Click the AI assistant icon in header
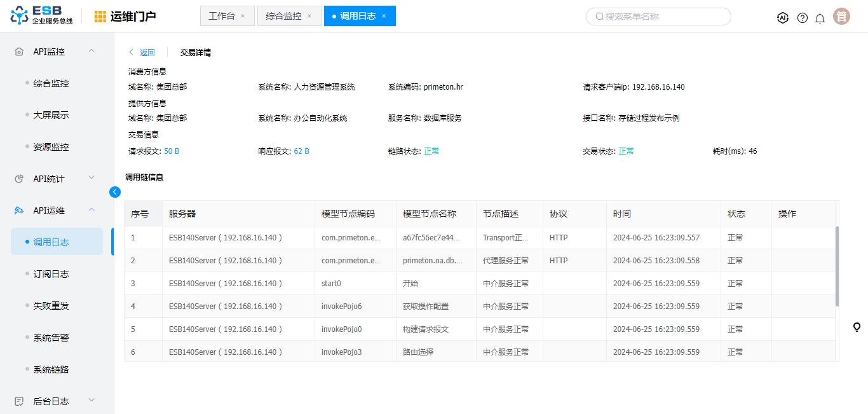This screenshot has height=414, width=868. pyautogui.click(x=783, y=18)
